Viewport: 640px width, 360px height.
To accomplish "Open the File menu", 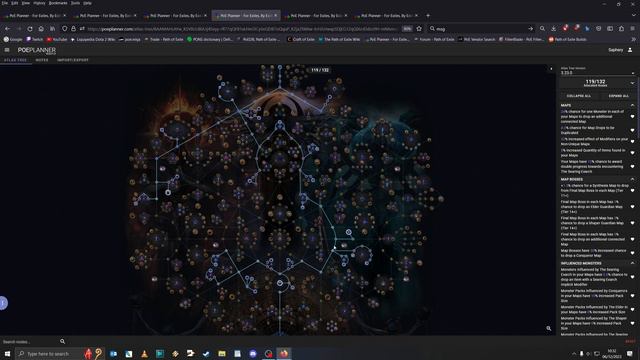I will point(5,3).
